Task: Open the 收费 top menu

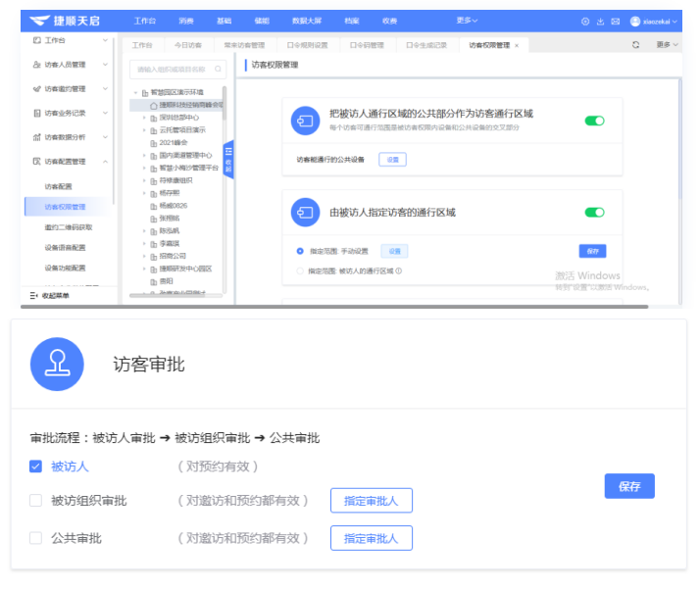Action: pyautogui.click(x=389, y=21)
